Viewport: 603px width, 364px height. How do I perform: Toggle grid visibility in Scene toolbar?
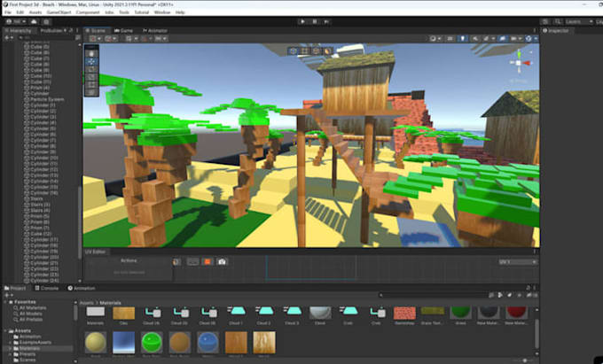(x=129, y=38)
